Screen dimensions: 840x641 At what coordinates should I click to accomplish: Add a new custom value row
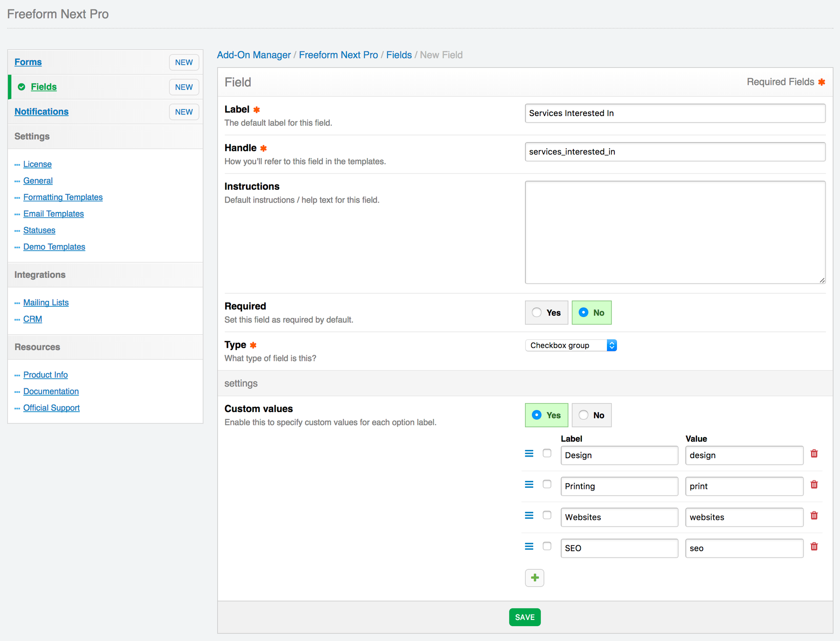[534, 578]
